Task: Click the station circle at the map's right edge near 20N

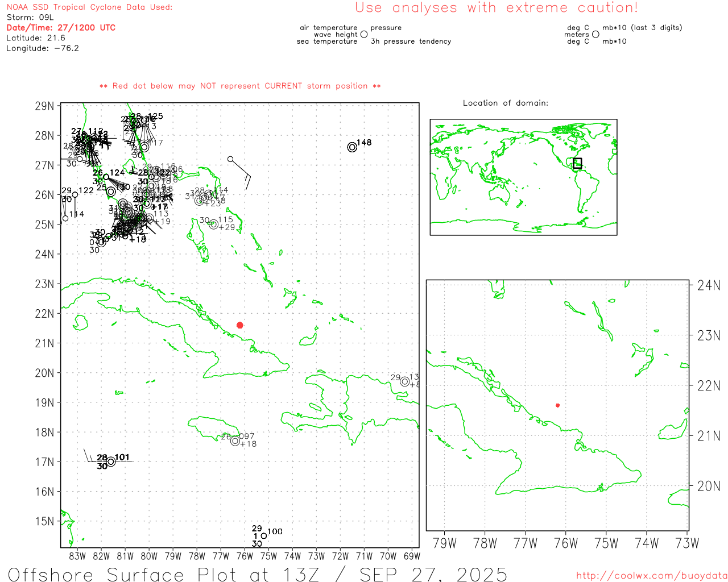Action: 404,381
